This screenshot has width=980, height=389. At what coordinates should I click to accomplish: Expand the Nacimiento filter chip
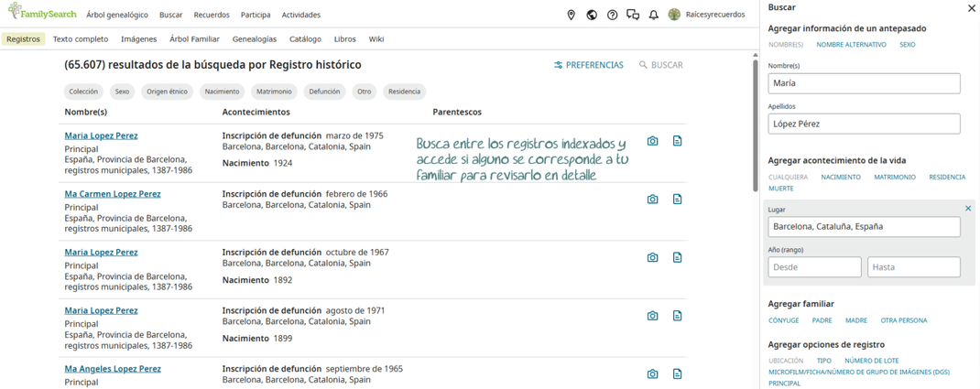click(223, 92)
